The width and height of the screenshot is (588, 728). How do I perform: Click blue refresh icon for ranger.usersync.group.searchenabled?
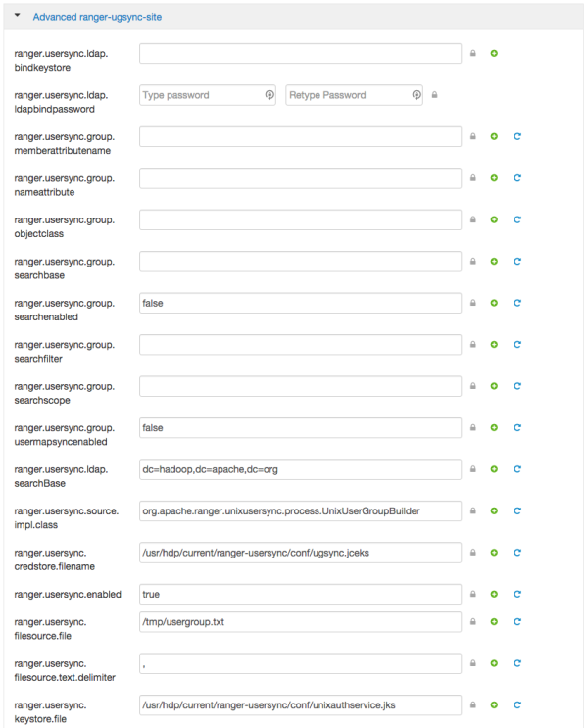[x=516, y=303]
